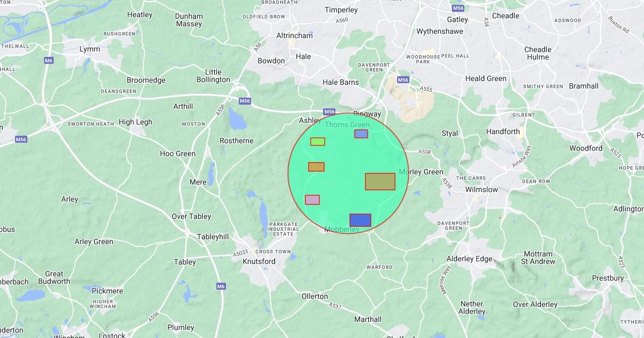Click the Broomedge label
This screenshot has height=338, width=644.
146,80
